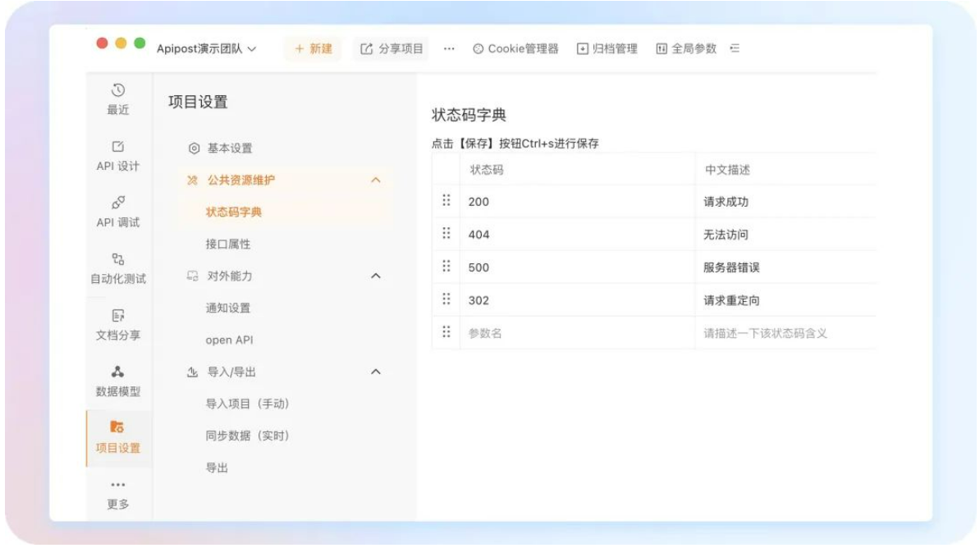This screenshot has height=548, width=980.
Task: Click the Cookie管理器 cookie icon
Action: (479, 48)
